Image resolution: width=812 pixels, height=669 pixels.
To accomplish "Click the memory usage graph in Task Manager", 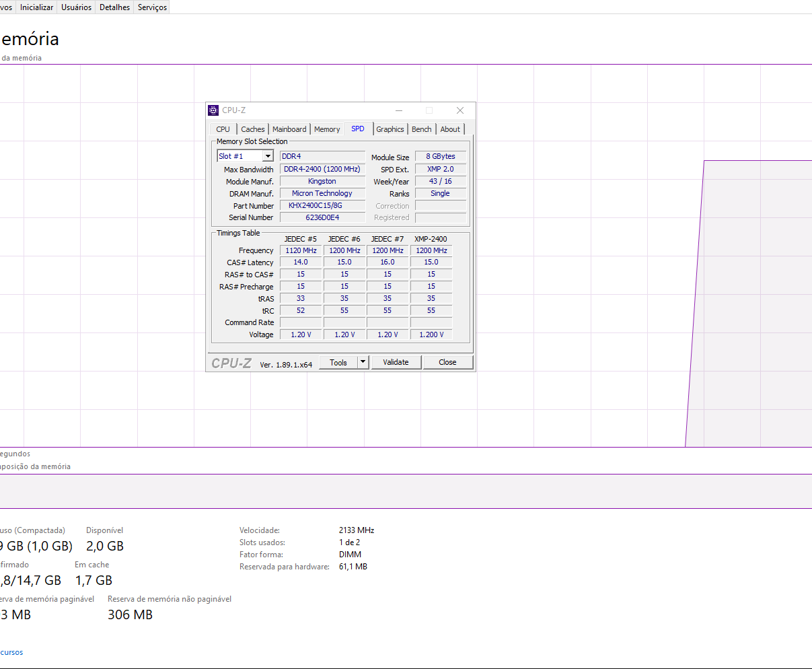I will click(406, 256).
